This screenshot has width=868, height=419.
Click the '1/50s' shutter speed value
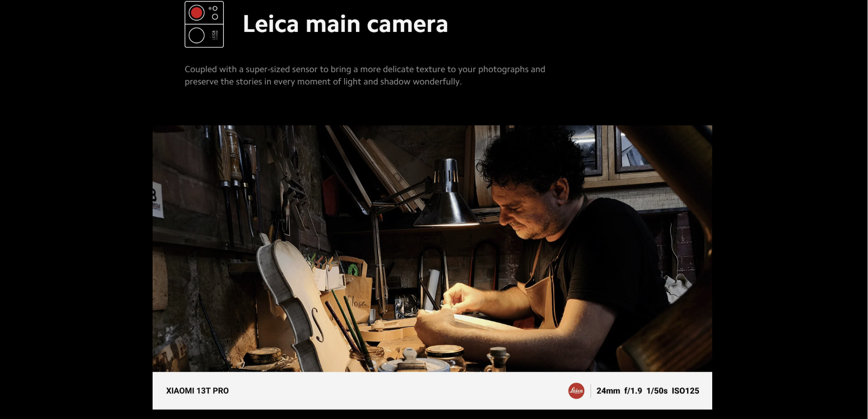[x=657, y=391]
